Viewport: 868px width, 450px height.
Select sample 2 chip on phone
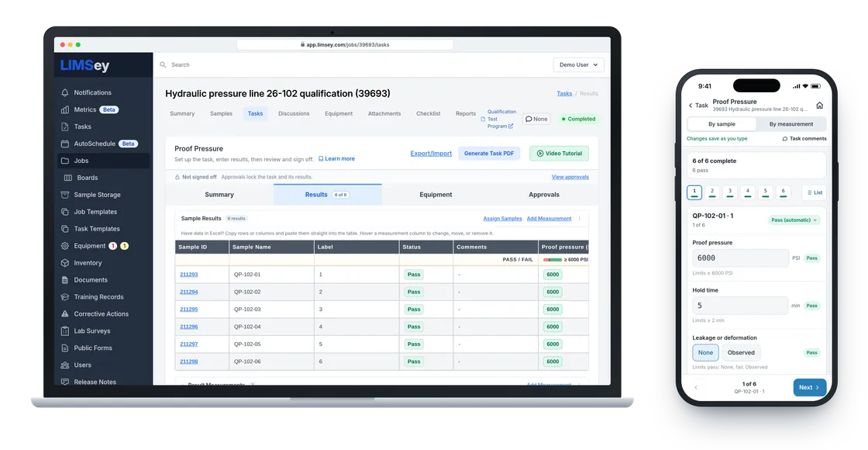click(x=712, y=192)
